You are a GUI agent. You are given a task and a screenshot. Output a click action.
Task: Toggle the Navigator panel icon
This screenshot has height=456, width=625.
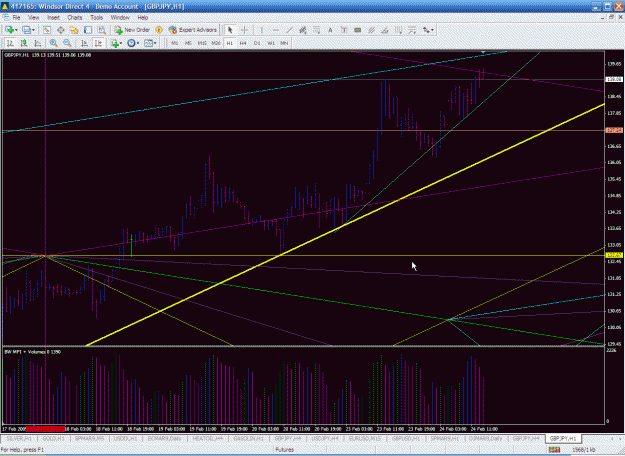click(x=74, y=30)
